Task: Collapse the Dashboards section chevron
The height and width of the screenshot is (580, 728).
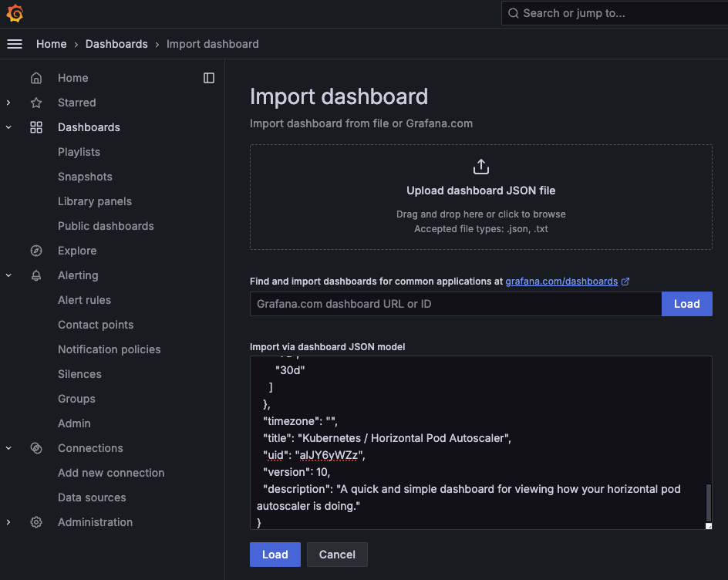Action: click(x=8, y=127)
